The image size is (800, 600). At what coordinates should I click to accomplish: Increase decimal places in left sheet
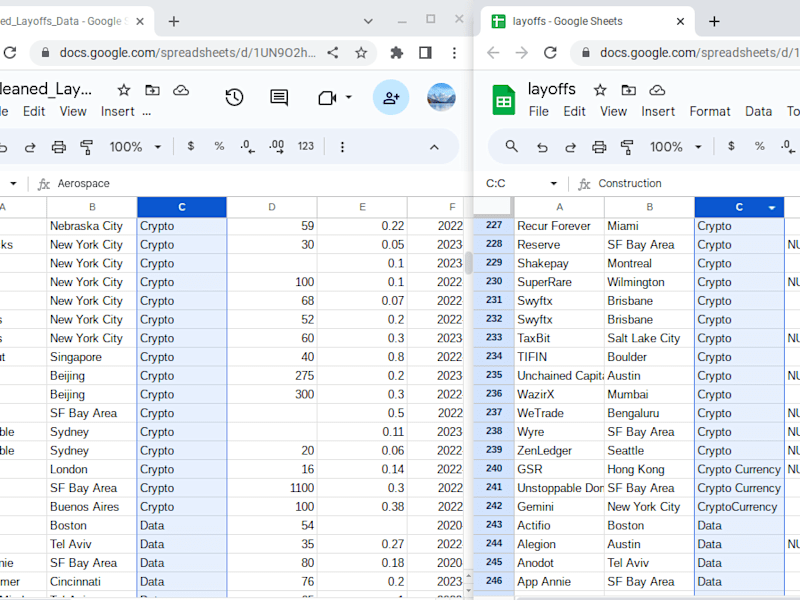click(x=277, y=147)
